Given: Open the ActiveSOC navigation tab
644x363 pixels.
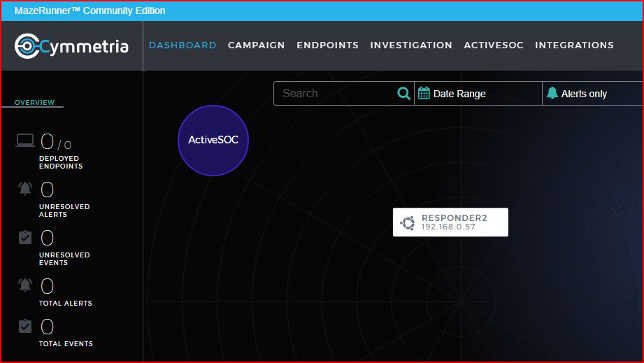Looking at the screenshot, I should pos(494,45).
